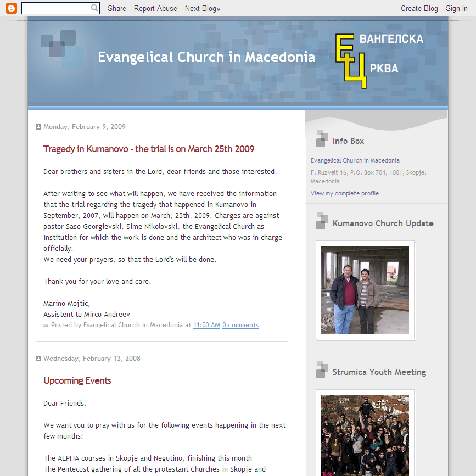Open the 'Tragedy in Kumanovo' post title
The width and height of the screenshot is (476, 476).
(x=149, y=149)
